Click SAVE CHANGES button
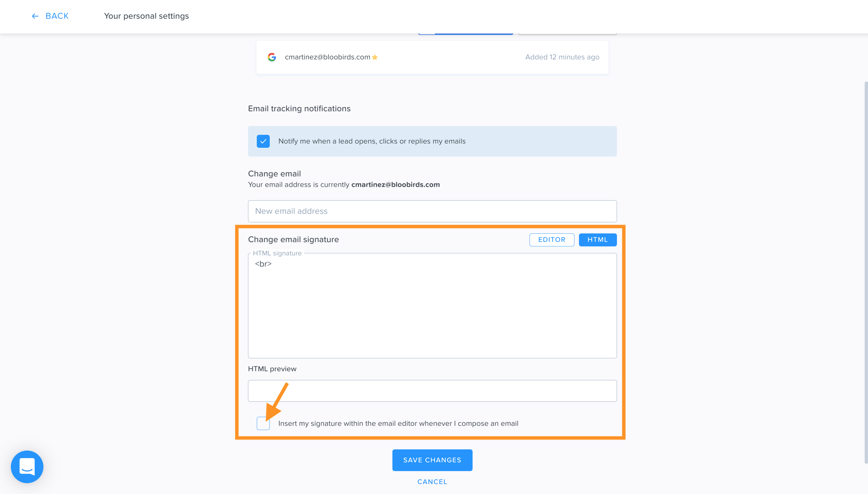This screenshot has width=868, height=494. [432, 460]
